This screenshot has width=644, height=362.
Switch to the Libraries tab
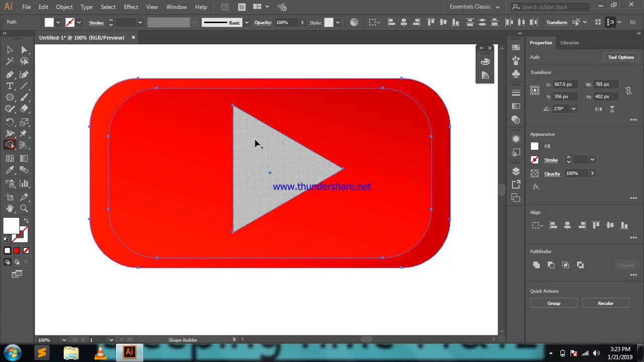click(x=570, y=43)
